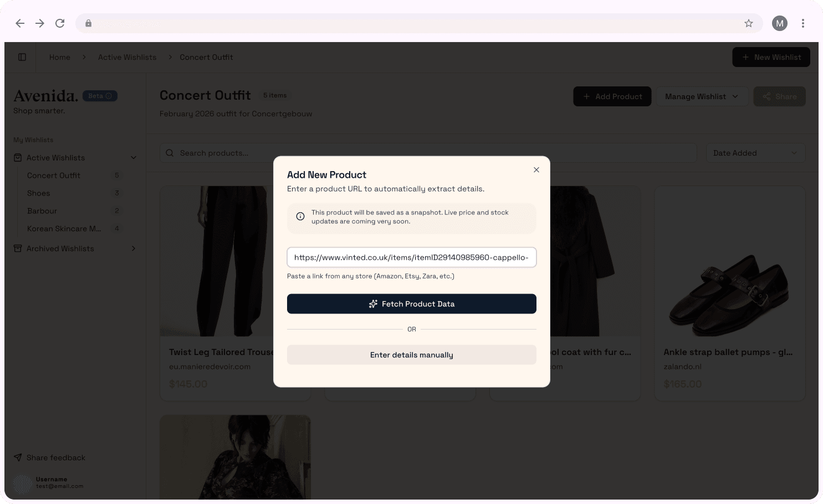Click the Share feedback link
This screenshot has width=823, height=504.
(x=55, y=457)
